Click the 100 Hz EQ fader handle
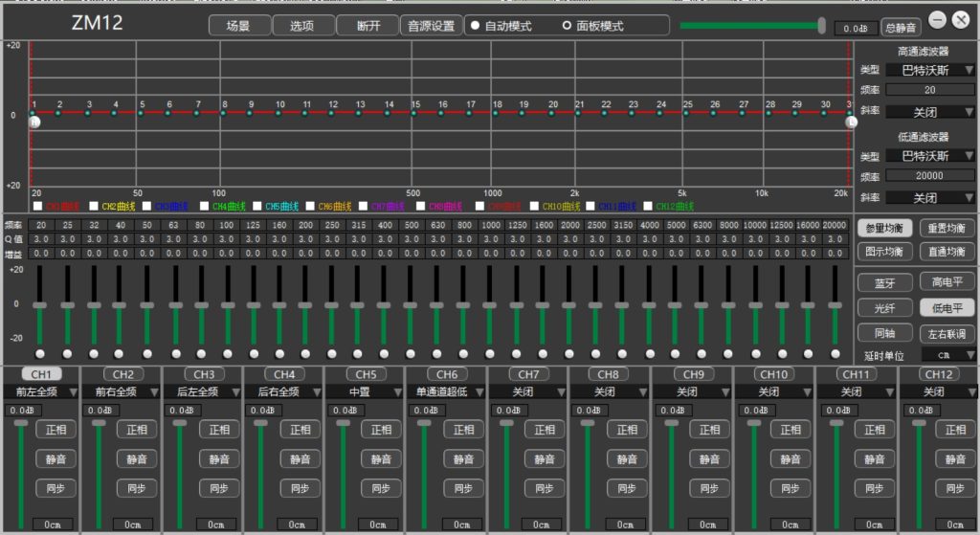 [228, 305]
